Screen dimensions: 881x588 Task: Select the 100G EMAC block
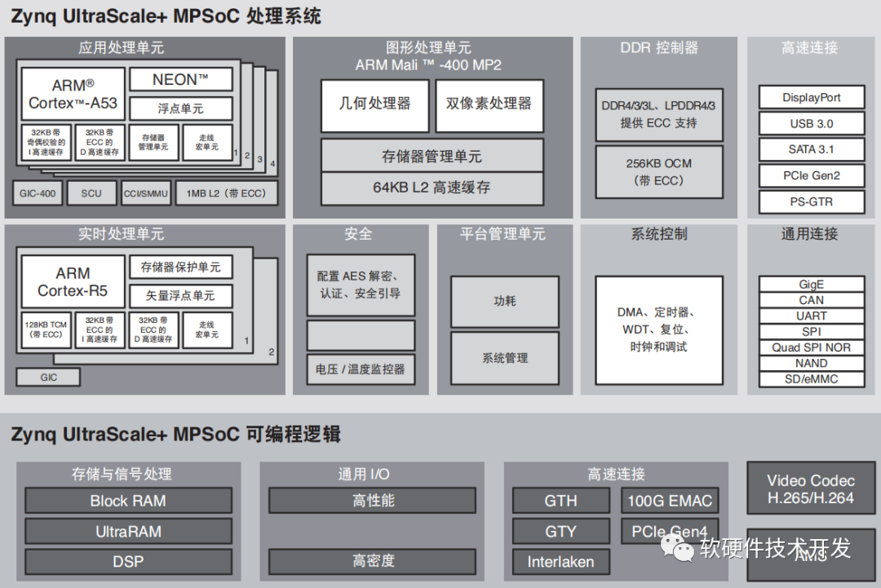670,501
